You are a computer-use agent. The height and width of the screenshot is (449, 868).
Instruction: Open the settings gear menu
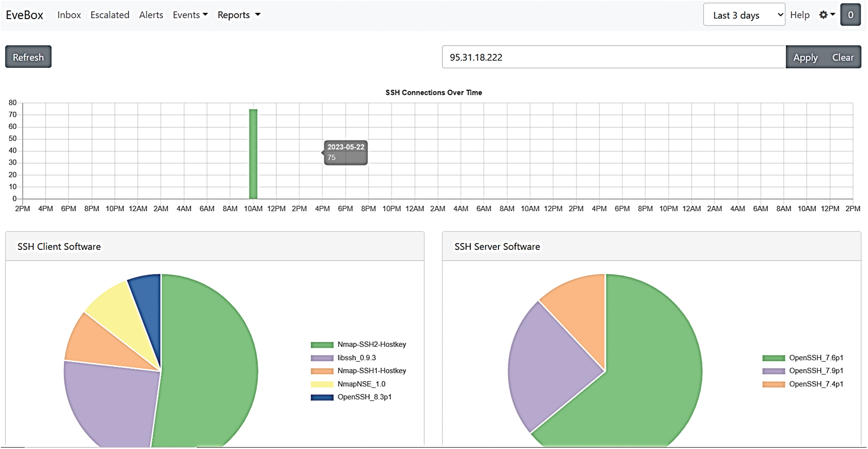827,15
